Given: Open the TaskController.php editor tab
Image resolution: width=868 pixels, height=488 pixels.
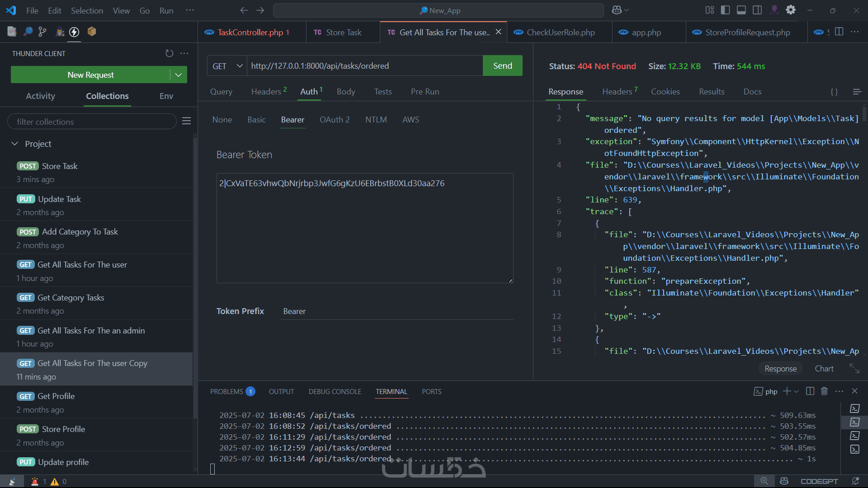Looking at the screenshot, I should pos(250,33).
